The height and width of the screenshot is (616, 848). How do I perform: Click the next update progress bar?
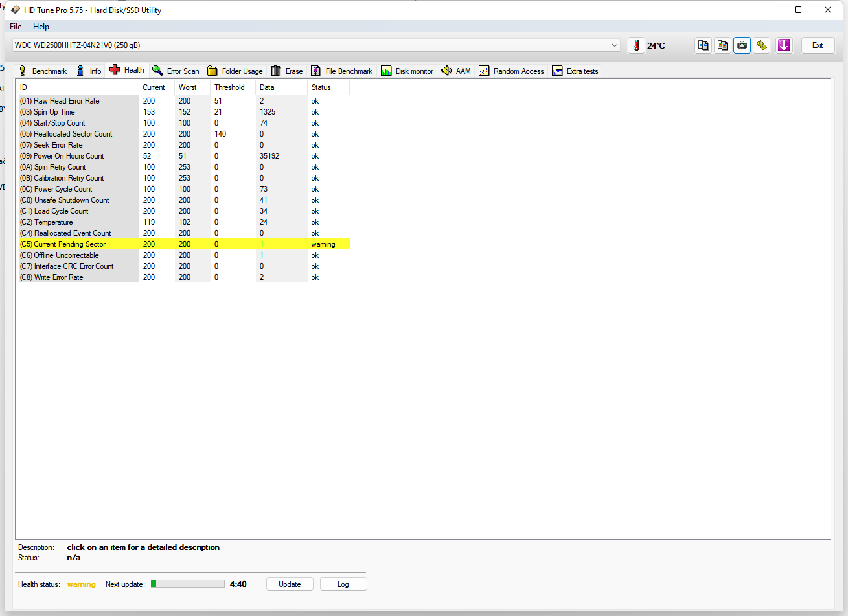pos(188,584)
